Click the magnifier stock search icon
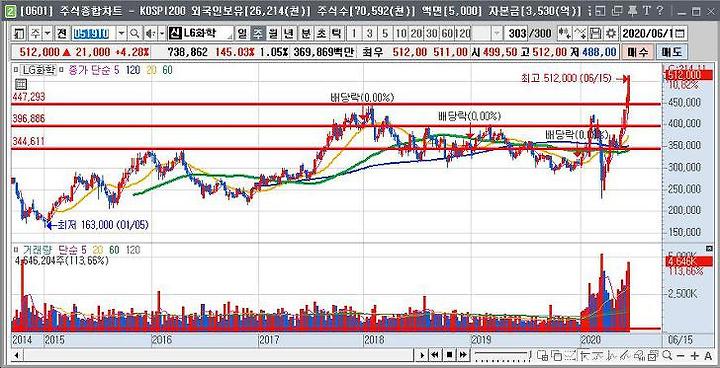The image size is (720, 368). click(x=134, y=34)
